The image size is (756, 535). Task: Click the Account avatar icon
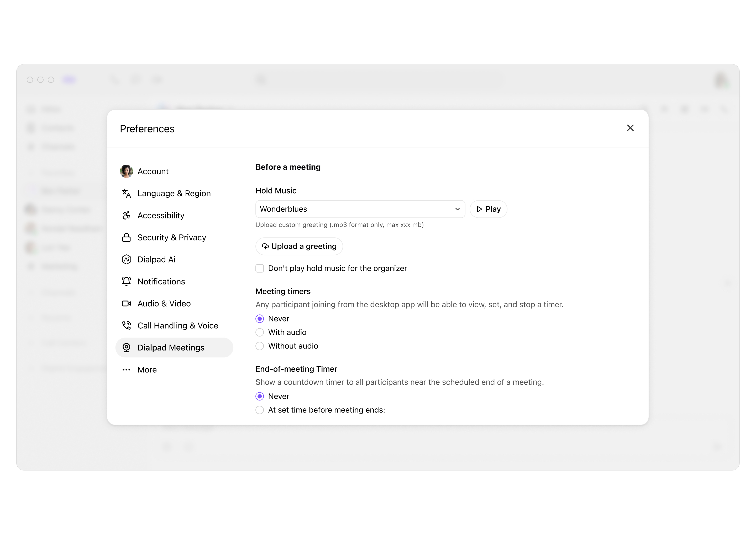pos(126,171)
